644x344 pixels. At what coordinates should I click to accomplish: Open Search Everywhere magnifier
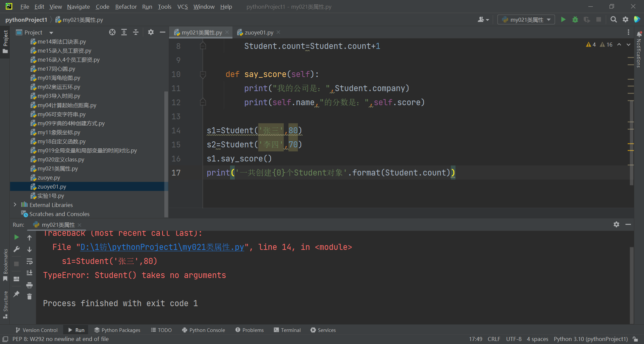pos(613,20)
